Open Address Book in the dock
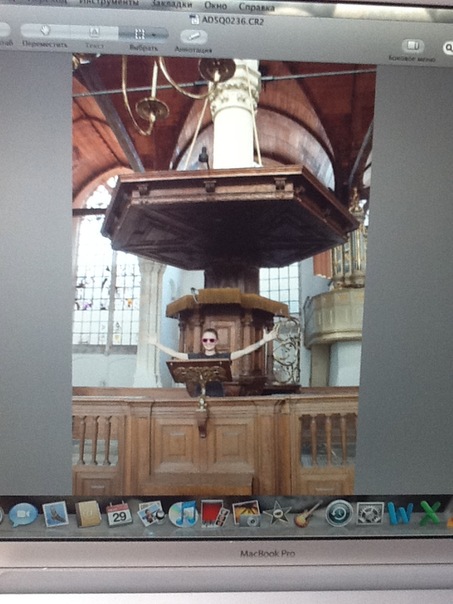 88,513
